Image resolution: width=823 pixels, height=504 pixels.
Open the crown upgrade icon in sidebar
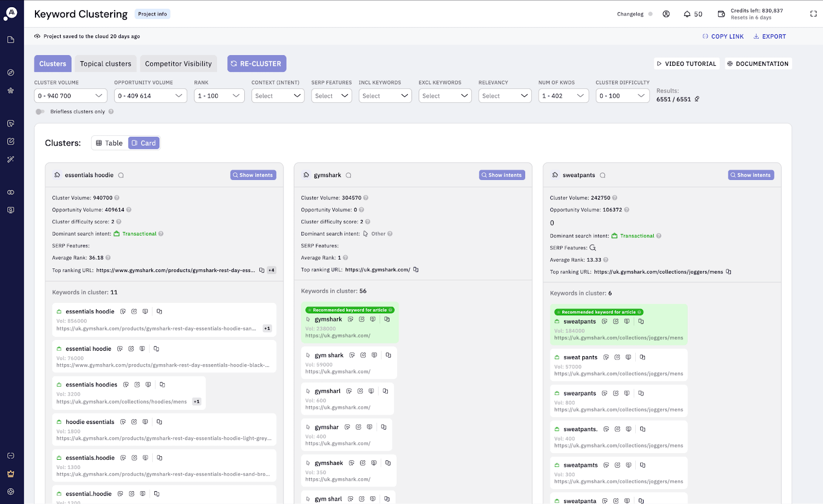[11, 474]
